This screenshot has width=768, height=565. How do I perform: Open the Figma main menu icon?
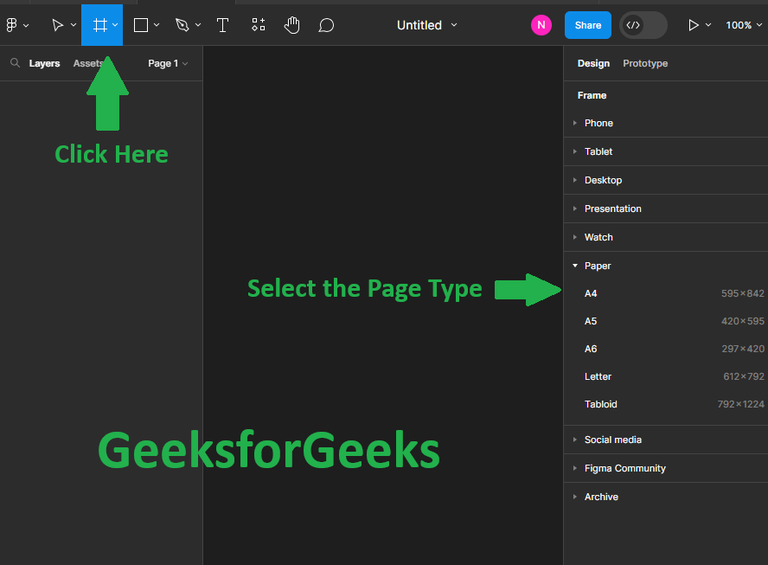[12, 25]
